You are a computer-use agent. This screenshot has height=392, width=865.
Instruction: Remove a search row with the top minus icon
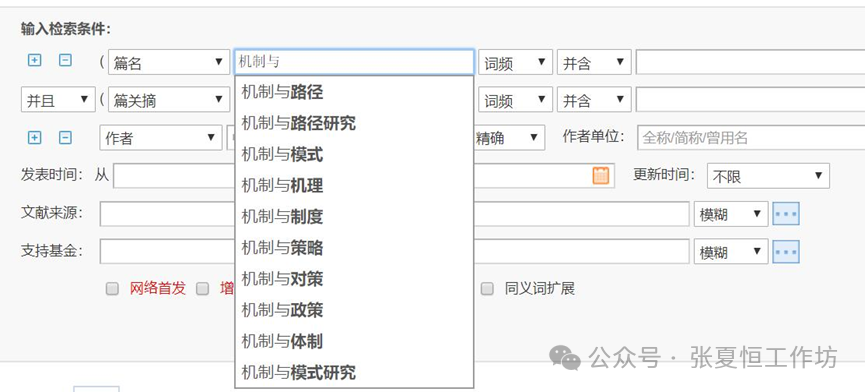(65, 60)
